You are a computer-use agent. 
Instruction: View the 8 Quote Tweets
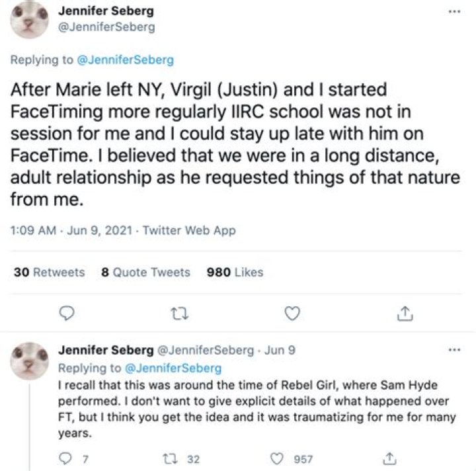(146, 272)
